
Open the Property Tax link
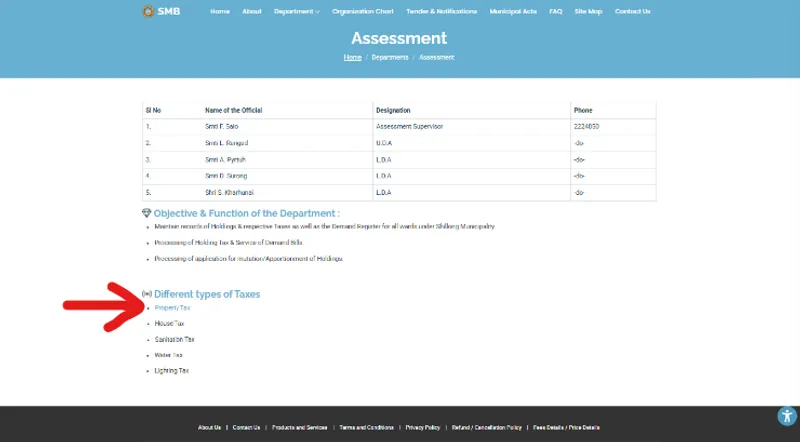coord(172,308)
